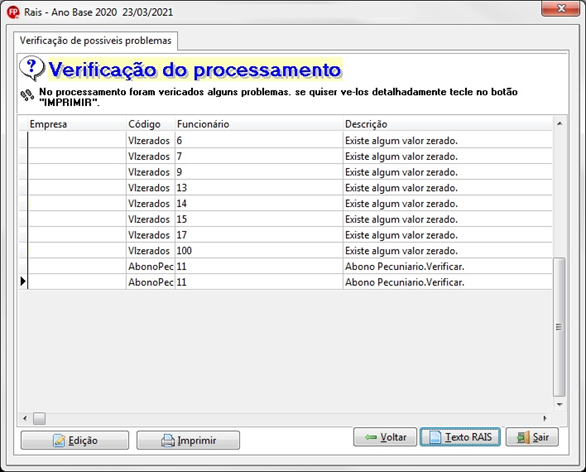Select the Verificação de possíveis problemas tab
This screenshot has width=586, height=472.
point(95,40)
